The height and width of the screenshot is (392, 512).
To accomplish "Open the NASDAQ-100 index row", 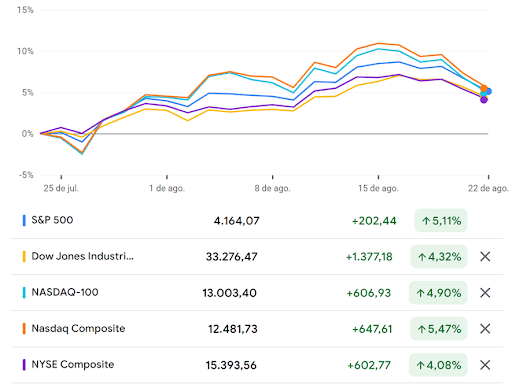I will click(x=257, y=293).
